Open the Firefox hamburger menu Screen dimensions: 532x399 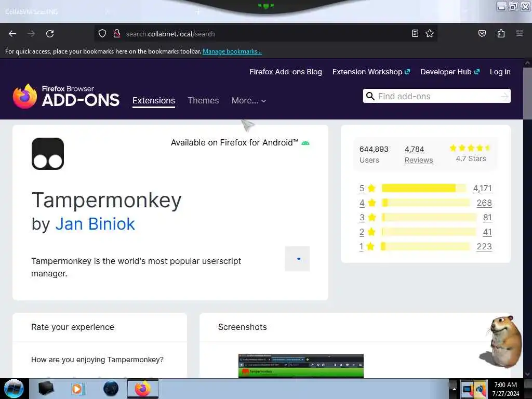click(520, 33)
